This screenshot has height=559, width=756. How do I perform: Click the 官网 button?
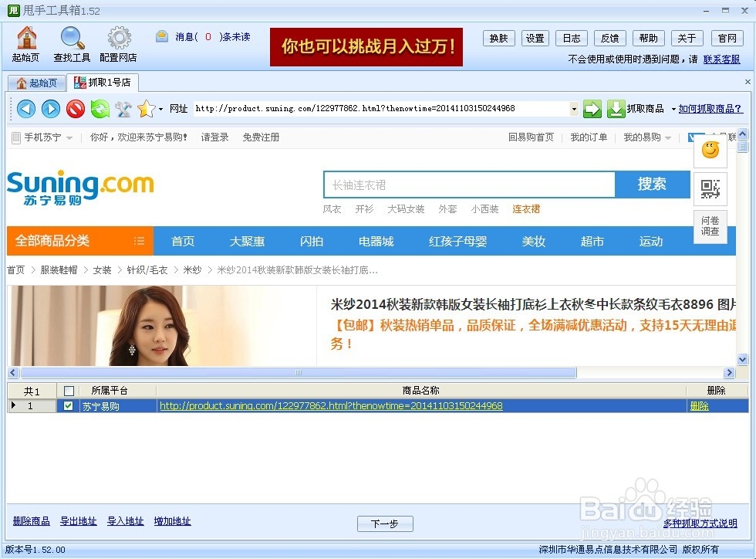727,38
